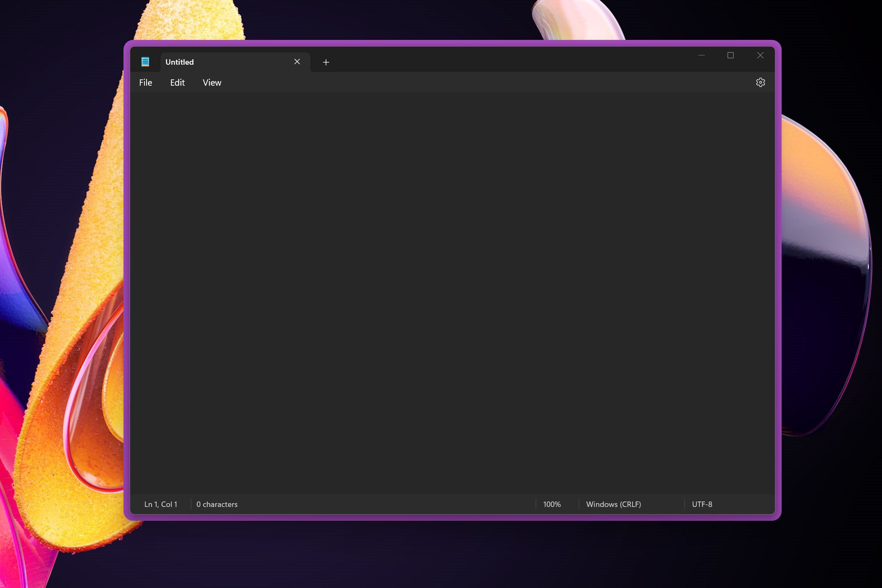This screenshot has height=588, width=882.
Task: Click the 100% zoom level indicator
Action: pyautogui.click(x=552, y=504)
